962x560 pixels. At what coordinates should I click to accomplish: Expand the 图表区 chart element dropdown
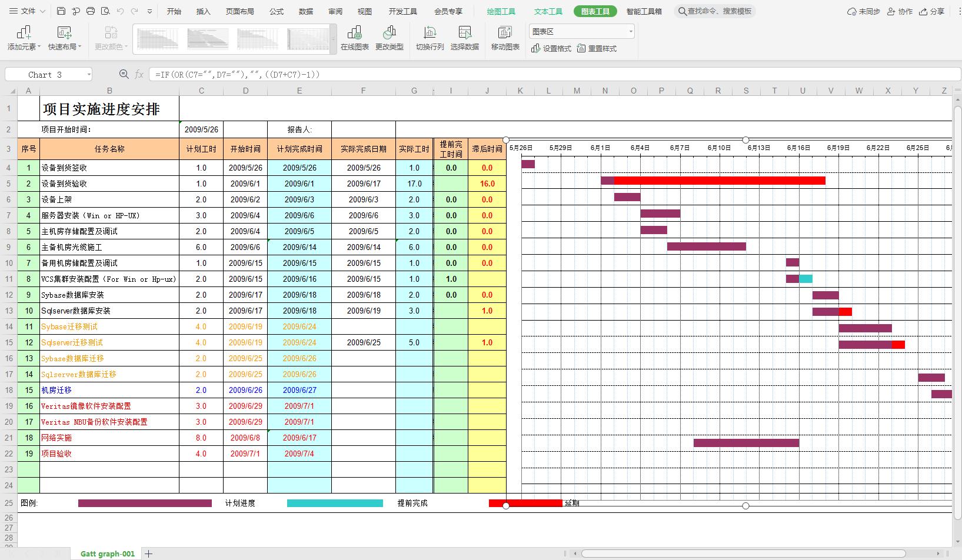(x=631, y=32)
